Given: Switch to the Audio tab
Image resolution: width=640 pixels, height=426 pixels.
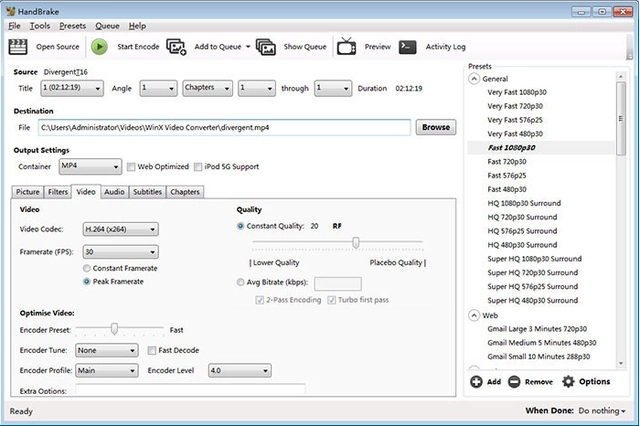Looking at the screenshot, I should 114,192.
